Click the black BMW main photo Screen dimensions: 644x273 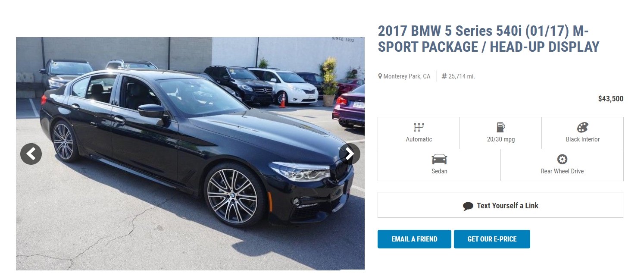coord(190,154)
